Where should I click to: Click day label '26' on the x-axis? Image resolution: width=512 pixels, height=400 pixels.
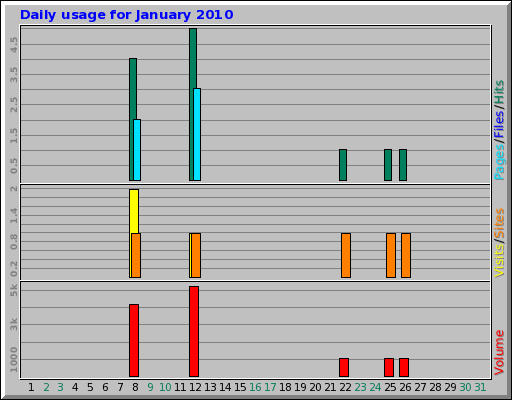(x=405, y=387)
